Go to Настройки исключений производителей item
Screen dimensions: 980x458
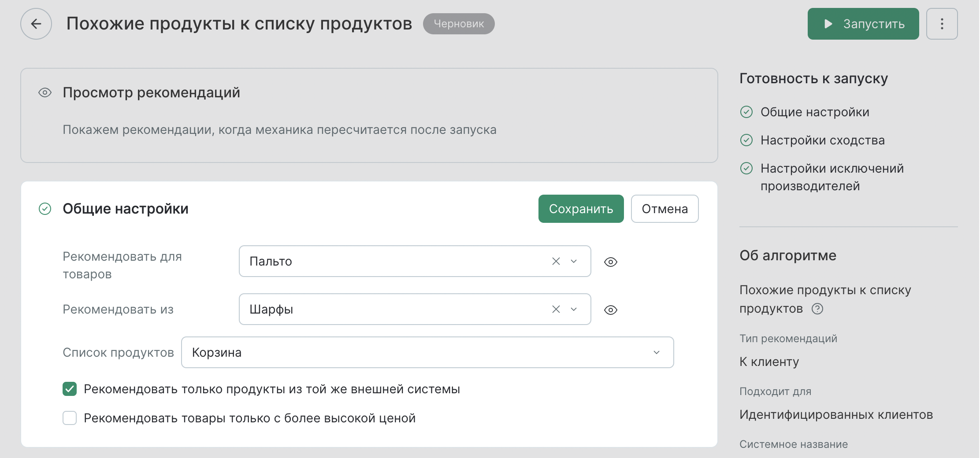[x=832, y=177]
